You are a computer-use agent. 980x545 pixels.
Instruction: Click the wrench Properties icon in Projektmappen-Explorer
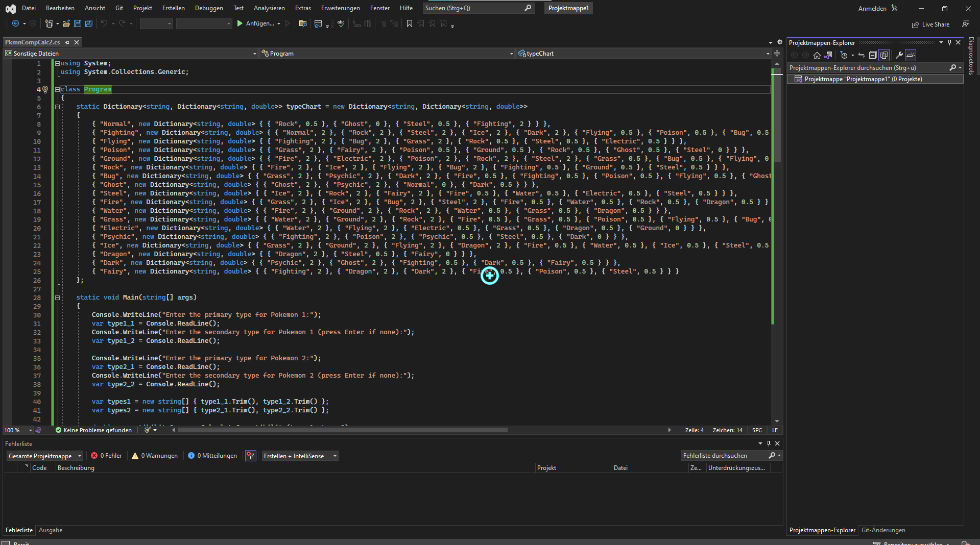click(899, 55)
